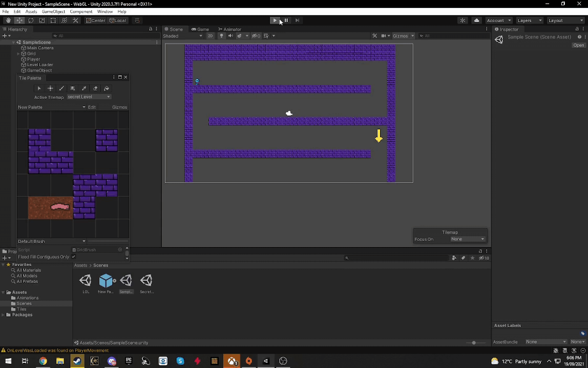Select the Rotate tool in toolbar
This screenshot has height=368, width=588.
[31, 21]
